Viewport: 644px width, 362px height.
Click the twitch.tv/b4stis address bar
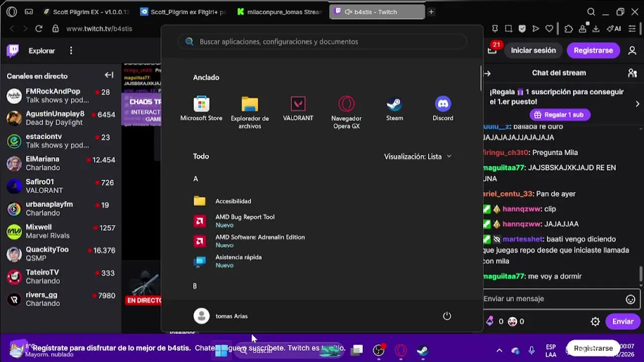click(x=99, y=29)
